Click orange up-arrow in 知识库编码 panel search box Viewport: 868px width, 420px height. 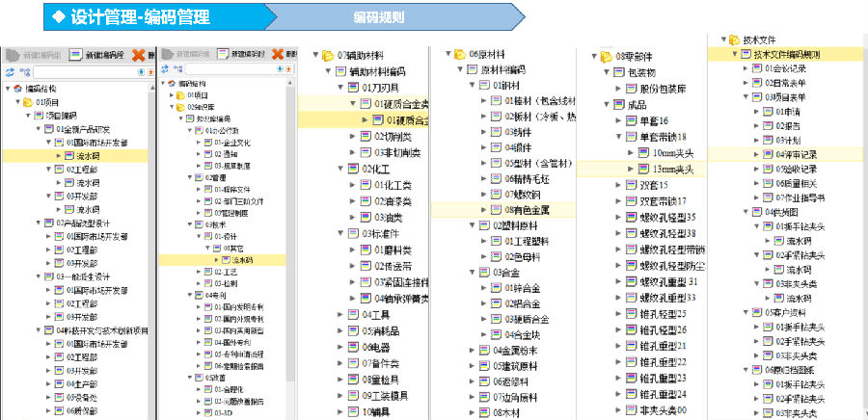pos(289,69)
